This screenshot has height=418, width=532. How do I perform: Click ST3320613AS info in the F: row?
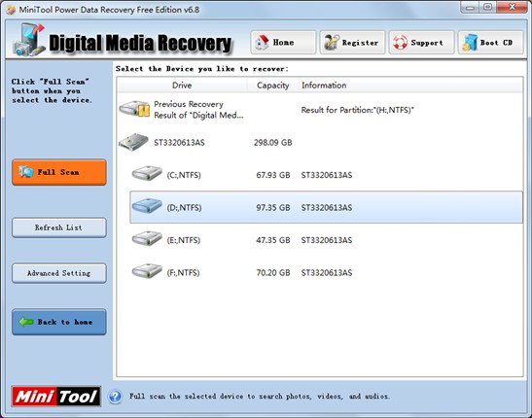pos(327,272)
